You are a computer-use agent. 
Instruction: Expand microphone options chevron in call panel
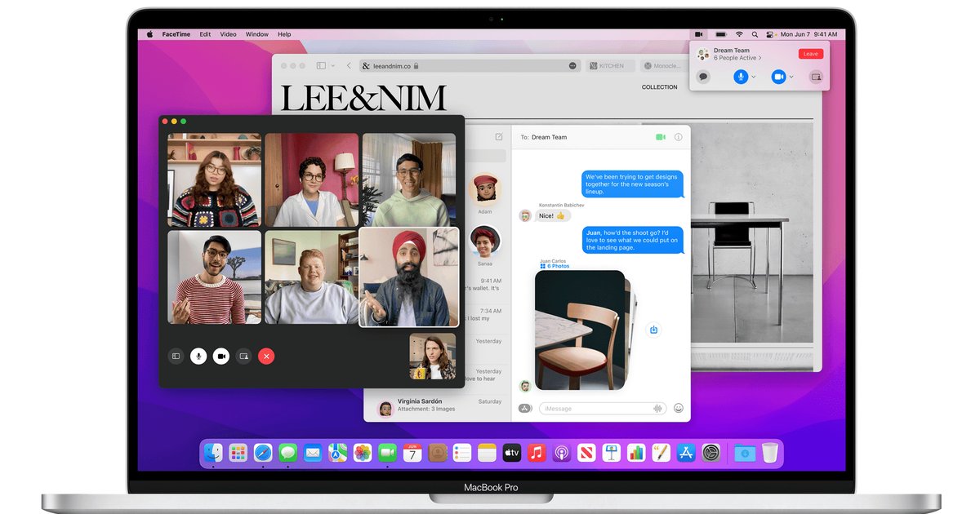(754, 77)
